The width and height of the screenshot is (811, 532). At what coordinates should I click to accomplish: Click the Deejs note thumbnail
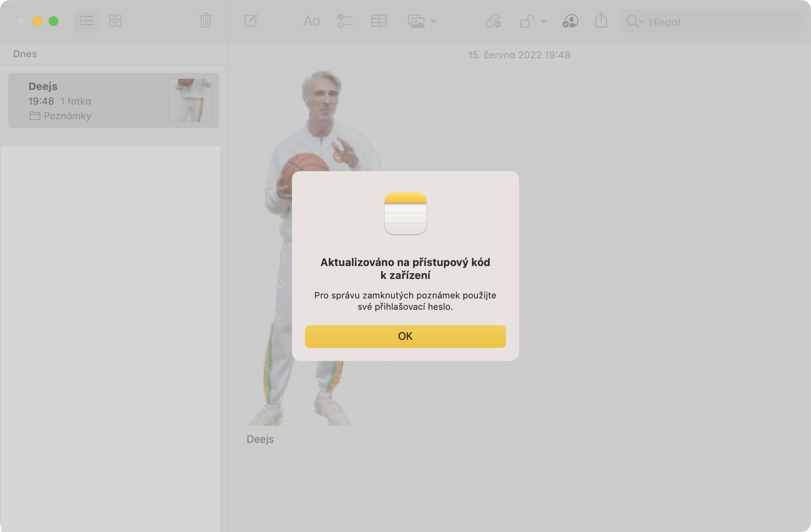tap(190, 100)
